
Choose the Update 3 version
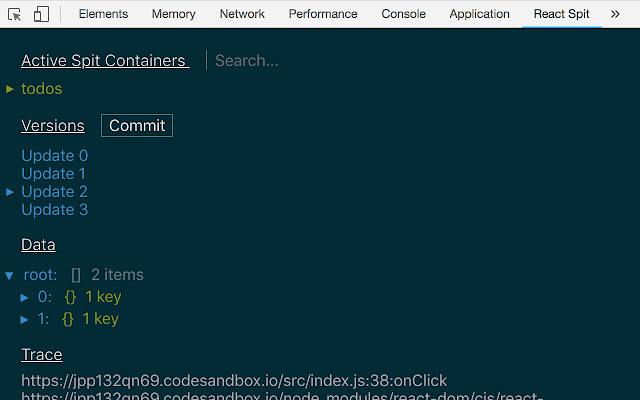[x=55, y=210]
